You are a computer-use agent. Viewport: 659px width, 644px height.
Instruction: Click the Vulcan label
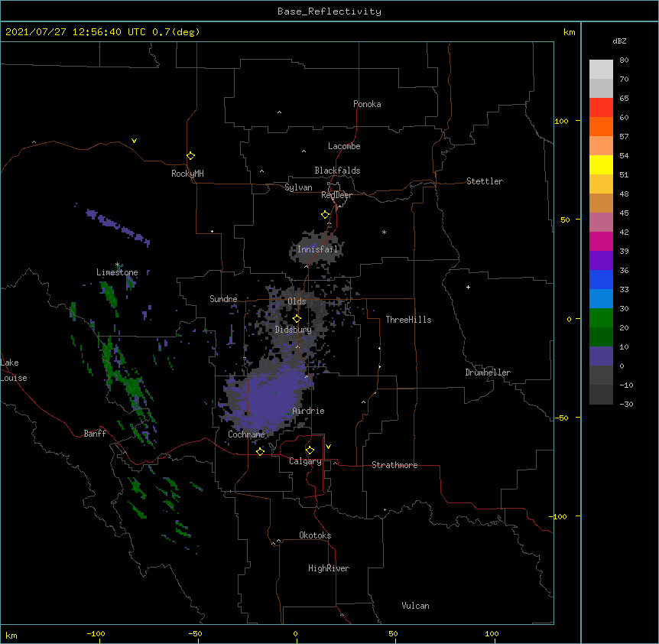[415, 606]
